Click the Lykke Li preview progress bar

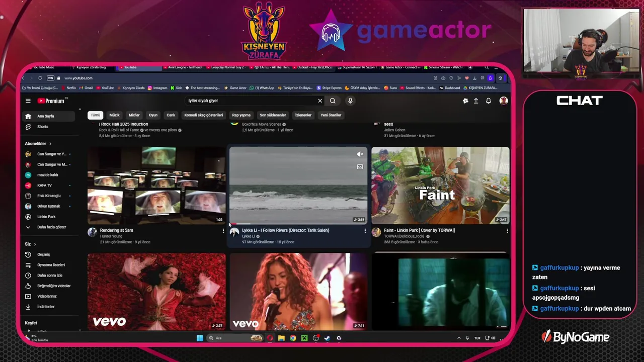coord(298,223)
